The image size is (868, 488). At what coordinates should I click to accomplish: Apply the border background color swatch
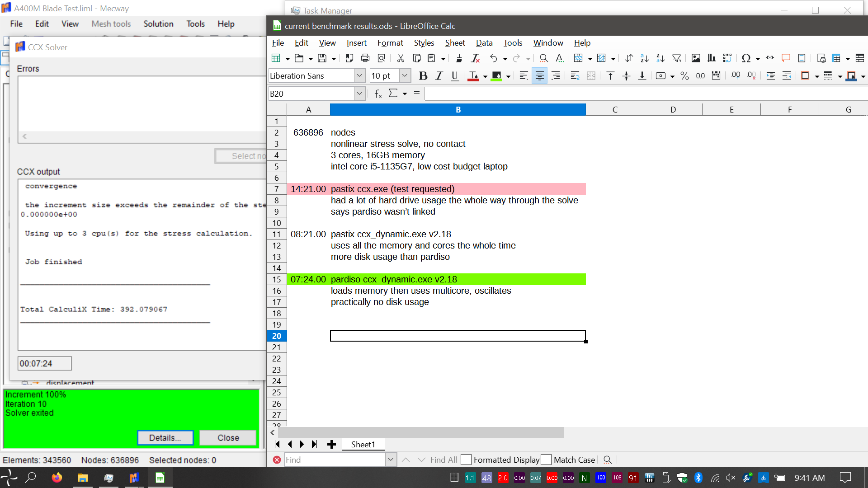[851, 76]
